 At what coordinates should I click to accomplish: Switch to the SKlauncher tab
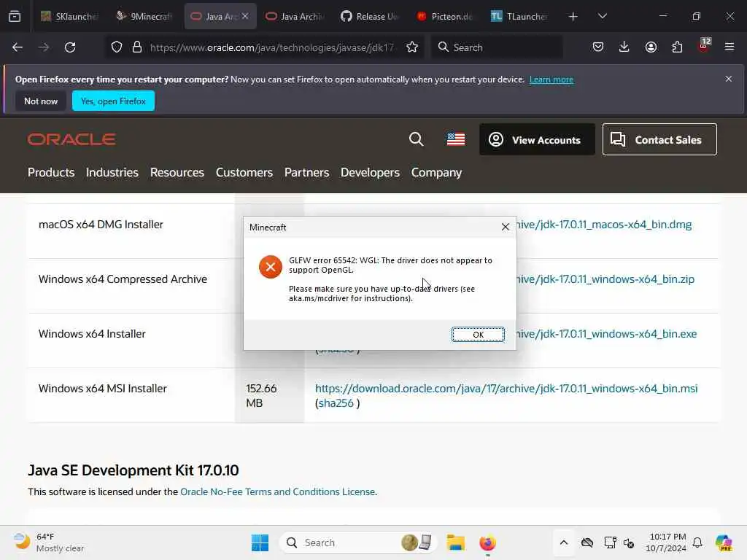point(69,16)
